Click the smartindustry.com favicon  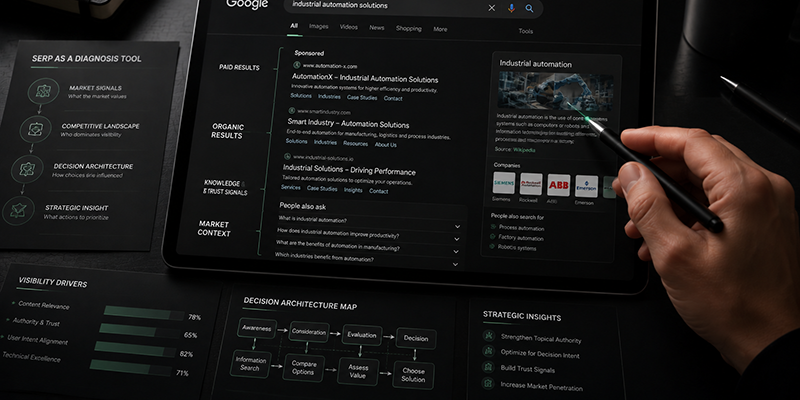click(292, 111)
